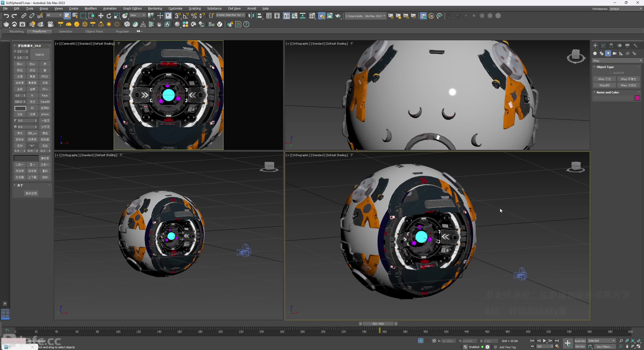Toggle Auto Key animation mode

pyautogui.click(x=580, y=341)
